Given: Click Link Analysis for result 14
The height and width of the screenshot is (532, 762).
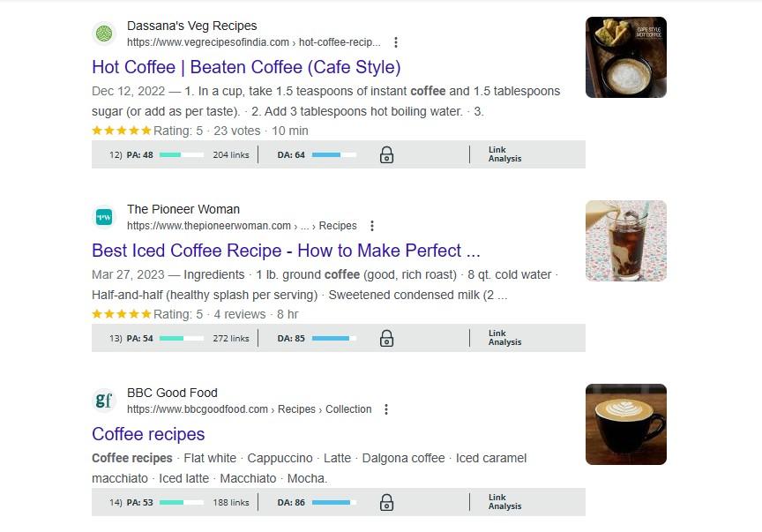Looking at the screenshot, I should (x=505, y=502).
